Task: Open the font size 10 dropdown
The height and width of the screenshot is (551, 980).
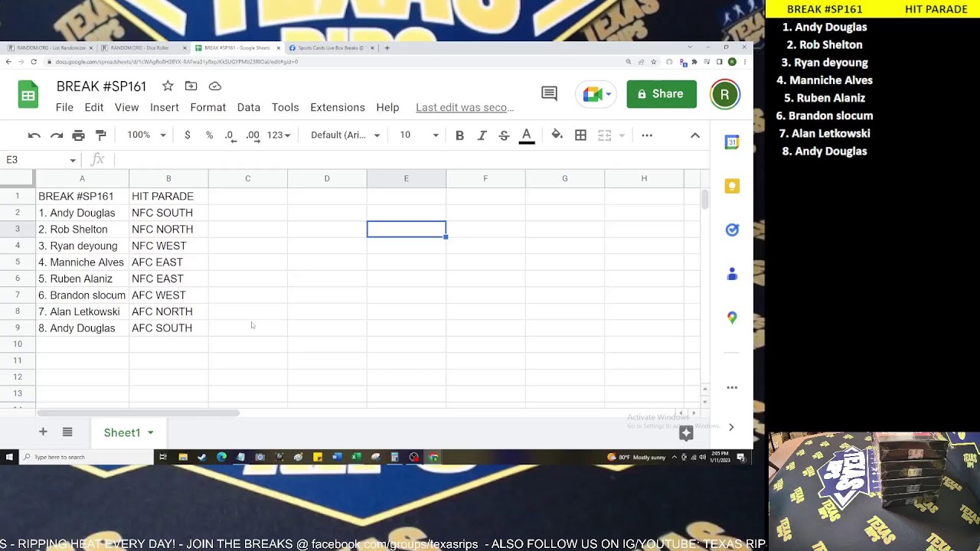Action: point(419,135)
